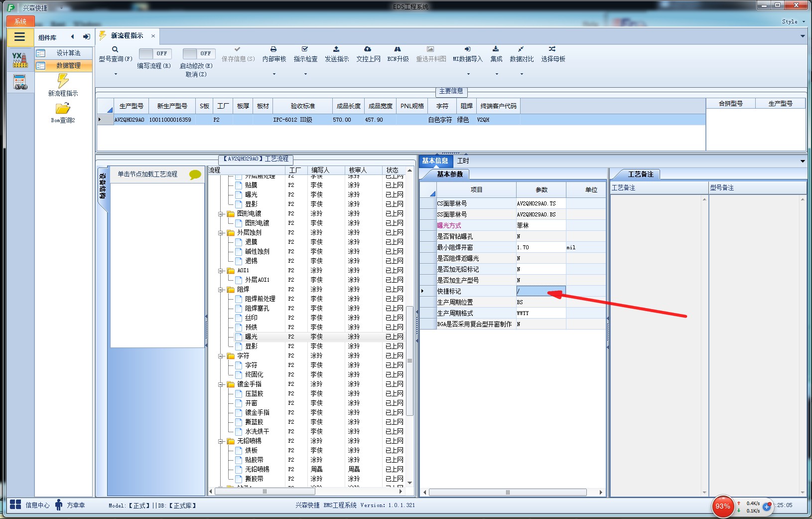Image resolution: width=812 pixels, height=519 pixels.
Task: Click the YX factory icon in sidebar
Action: pyautogui.click(x=20, y=60)
